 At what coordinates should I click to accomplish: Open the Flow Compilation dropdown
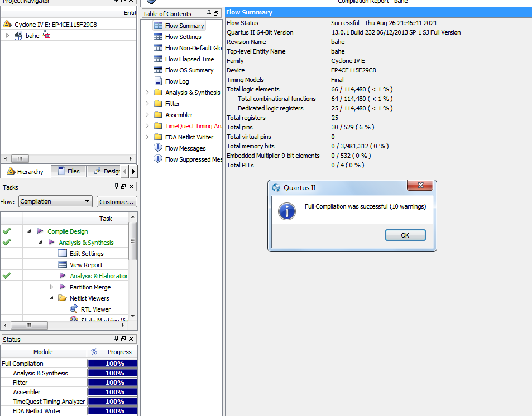click(55, 201)
